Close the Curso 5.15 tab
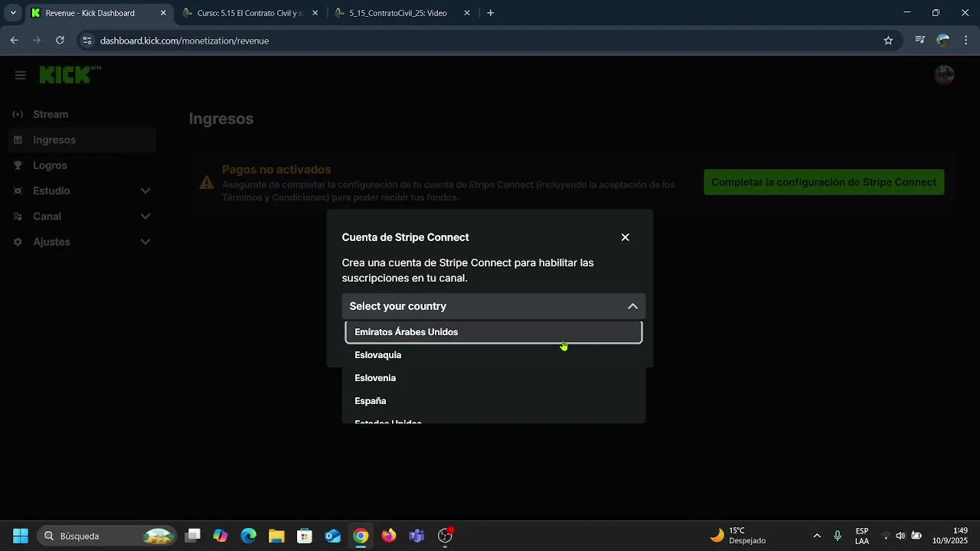This screenshot has width=980, height=551. (315, 13)
